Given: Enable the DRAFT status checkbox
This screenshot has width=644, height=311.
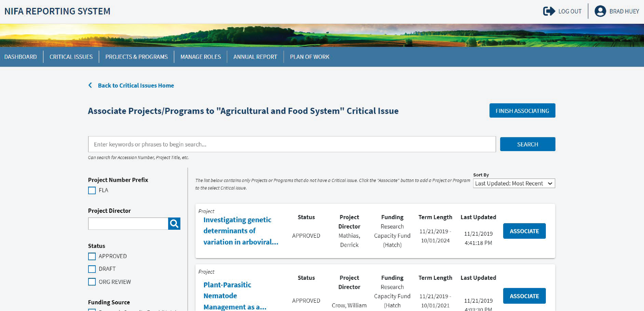Looking at the screenshot, I should pos(92,269).
